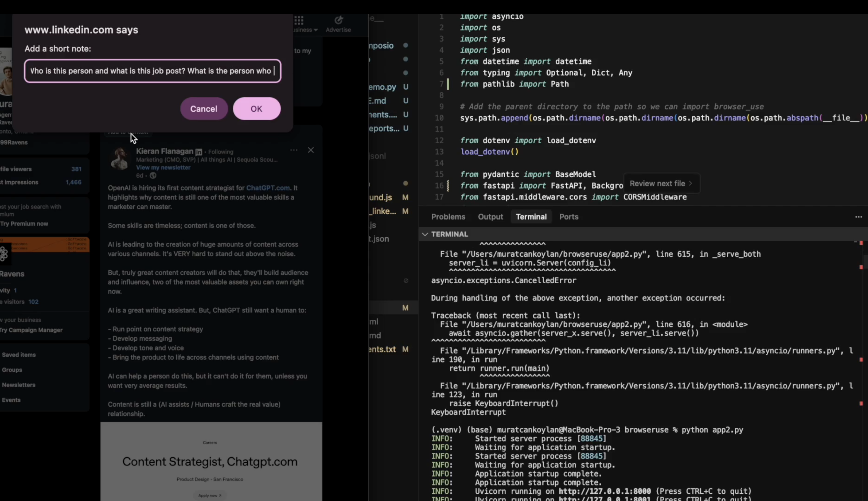
Task: Click 'Product Design - San Francisco' on job card
Action: (210, 479)
